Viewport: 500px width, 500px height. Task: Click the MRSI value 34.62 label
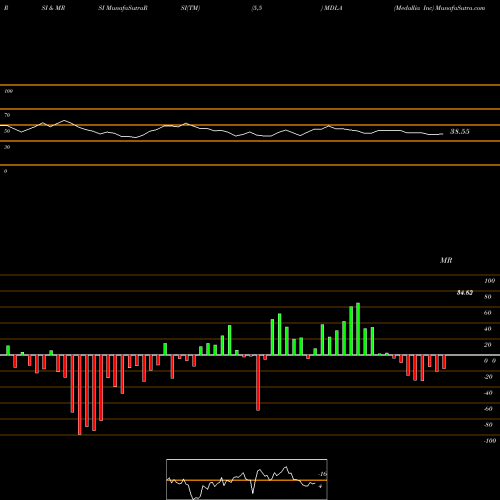pos(465,293)
